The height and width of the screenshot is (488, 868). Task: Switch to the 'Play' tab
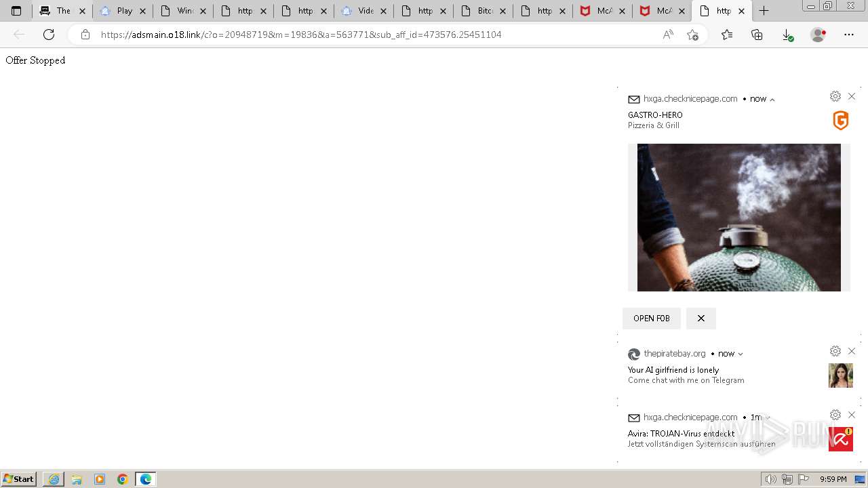click(x=123, y=11)
